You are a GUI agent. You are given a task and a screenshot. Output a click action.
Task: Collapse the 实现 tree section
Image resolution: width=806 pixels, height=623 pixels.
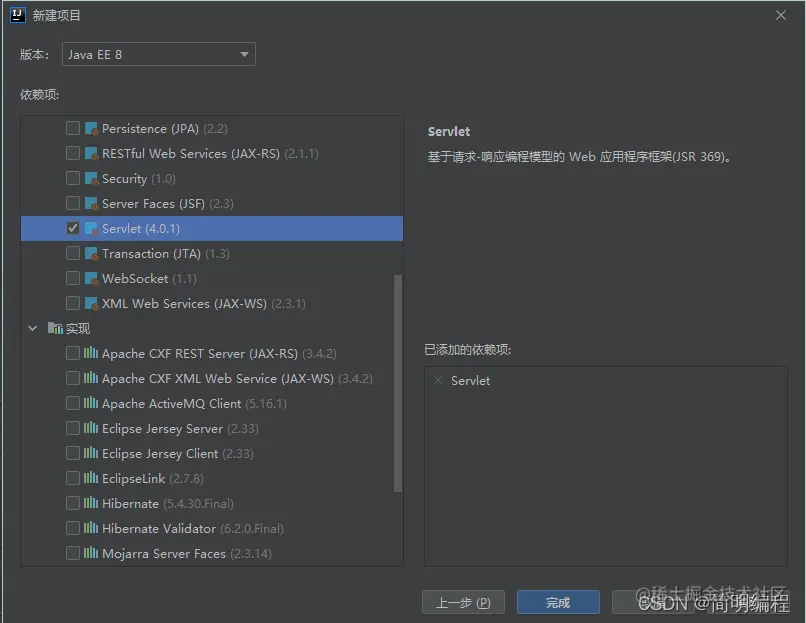[x=31, y=328]
